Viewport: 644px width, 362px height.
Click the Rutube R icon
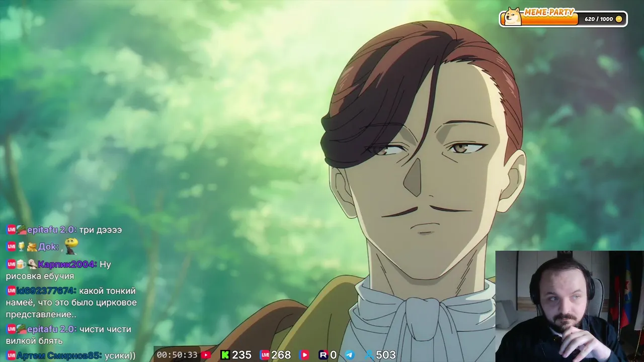pyautogui.click(x=323, y=355)
